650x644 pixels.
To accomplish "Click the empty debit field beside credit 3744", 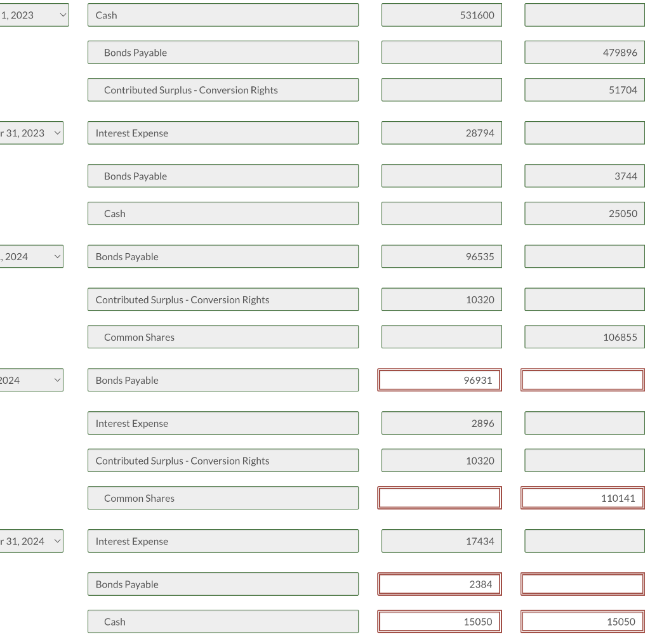I will (x=442, y=176).
